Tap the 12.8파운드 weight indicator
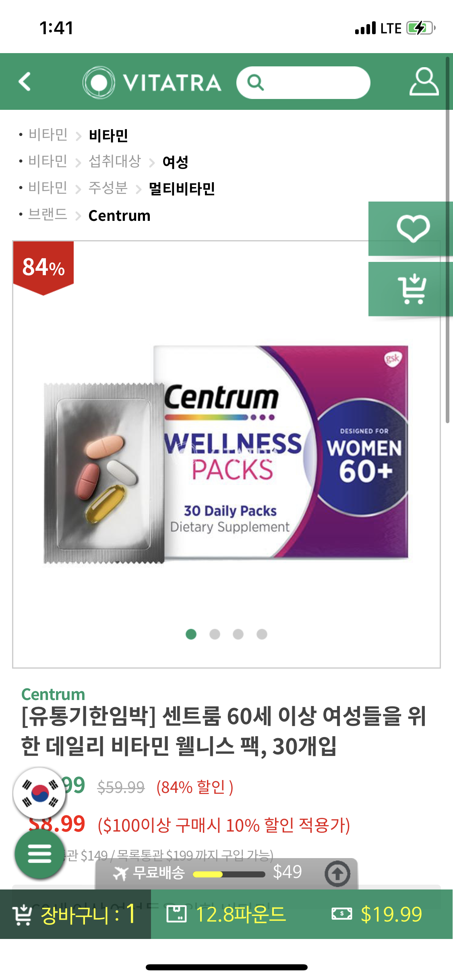The width and height of the screenshot is (453, 980). [x=226, y=914]
